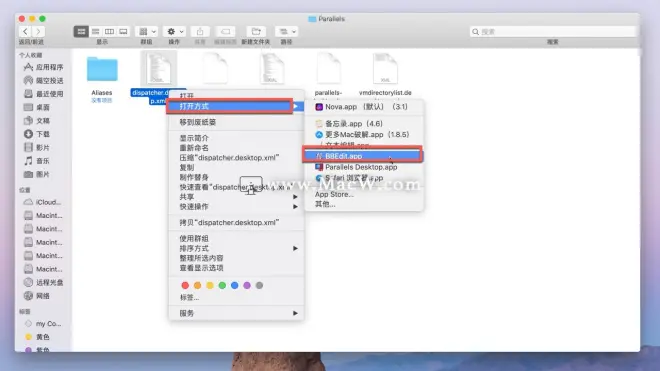
Task: Apply the red color tag
Action: [x=185, y=286]
